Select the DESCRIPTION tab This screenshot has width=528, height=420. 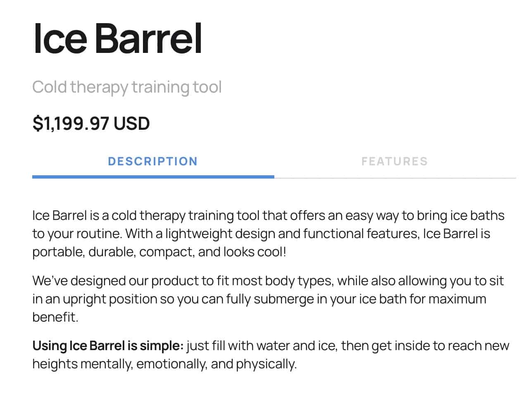tap(153, 161)
